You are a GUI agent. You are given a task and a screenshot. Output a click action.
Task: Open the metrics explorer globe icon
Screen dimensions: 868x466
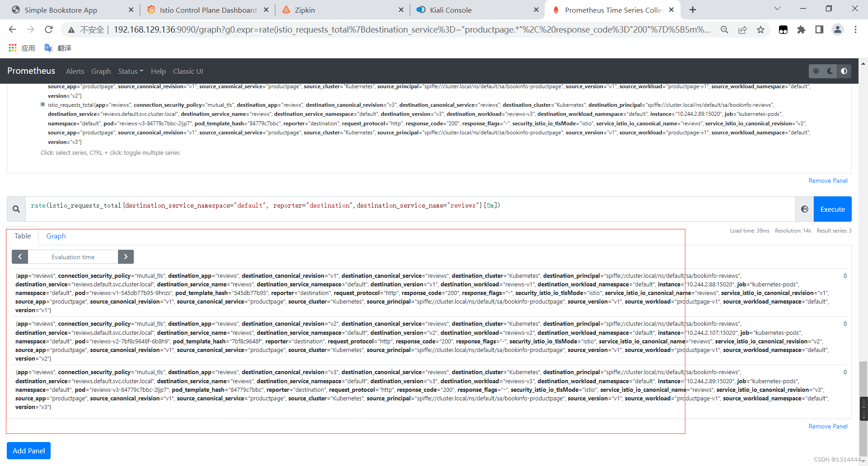pyautogui.click(x=805, y=209)
